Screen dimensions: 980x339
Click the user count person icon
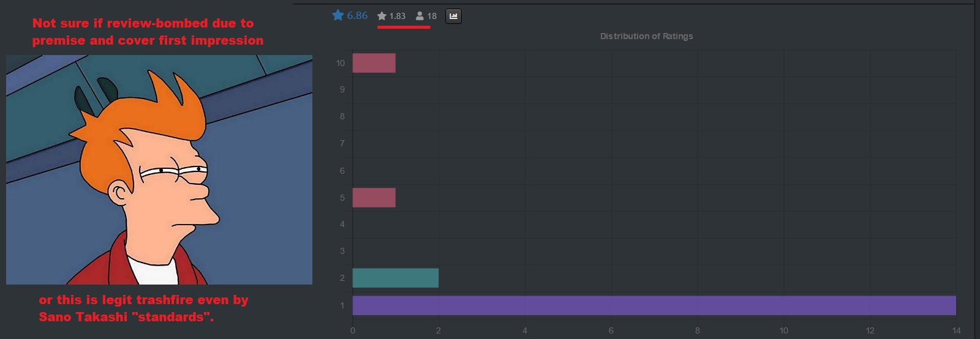[420, 16]
